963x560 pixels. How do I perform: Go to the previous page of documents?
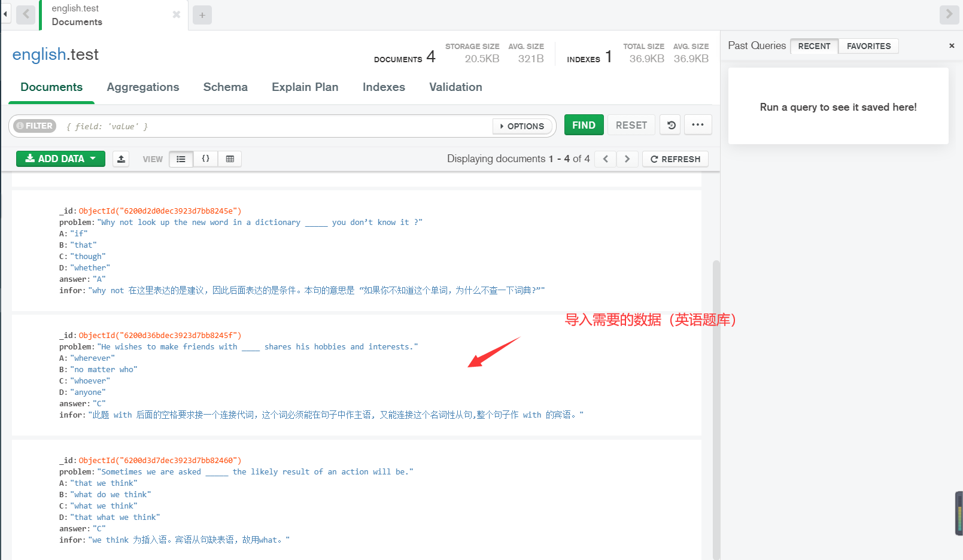[606, 159]
